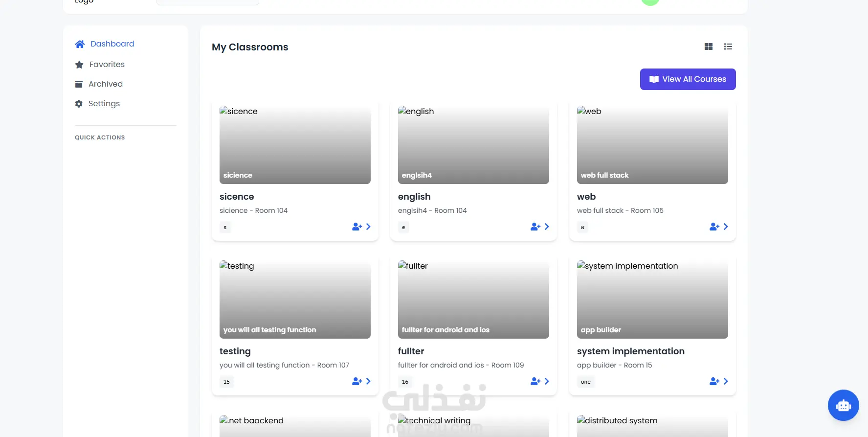Click the distributed system card image
The image size is (868, 437).
tap(652, 426)
